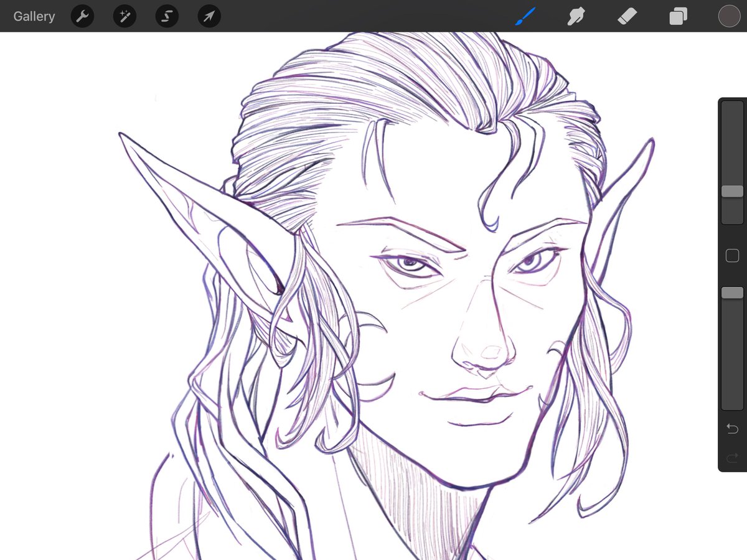Select the Eraser tool
The width and height of the screenshot is (747, 560).
point(626,16)
